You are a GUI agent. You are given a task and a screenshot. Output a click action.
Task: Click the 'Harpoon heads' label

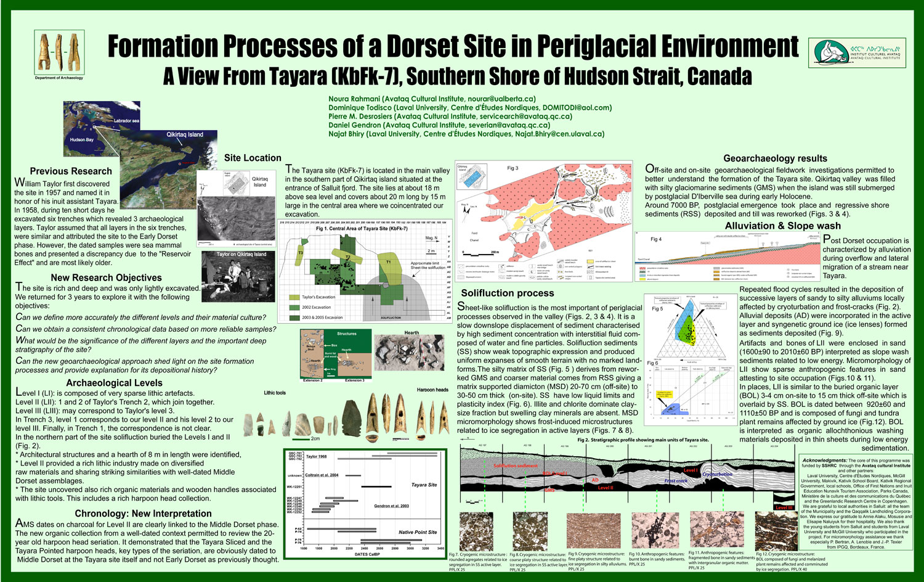(x=432, y=390)
